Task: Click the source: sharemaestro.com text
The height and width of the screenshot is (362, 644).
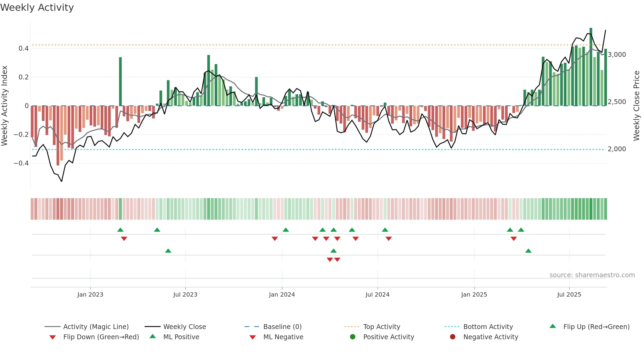Action: [592, 275]
